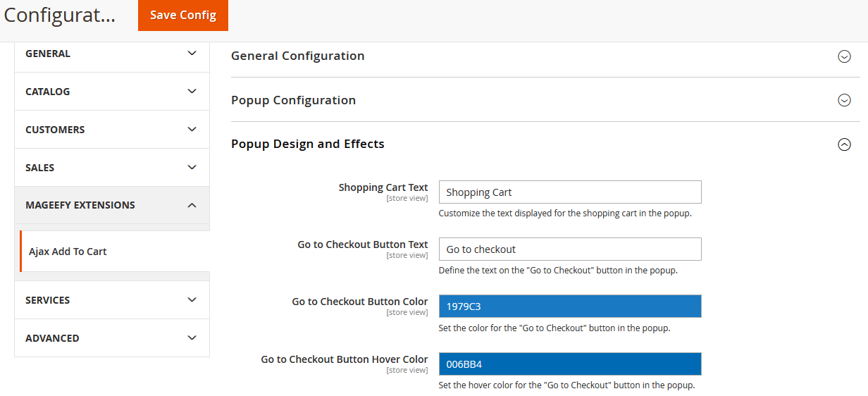Expand the General section chevron in sidebar

(x=192, y=54)
